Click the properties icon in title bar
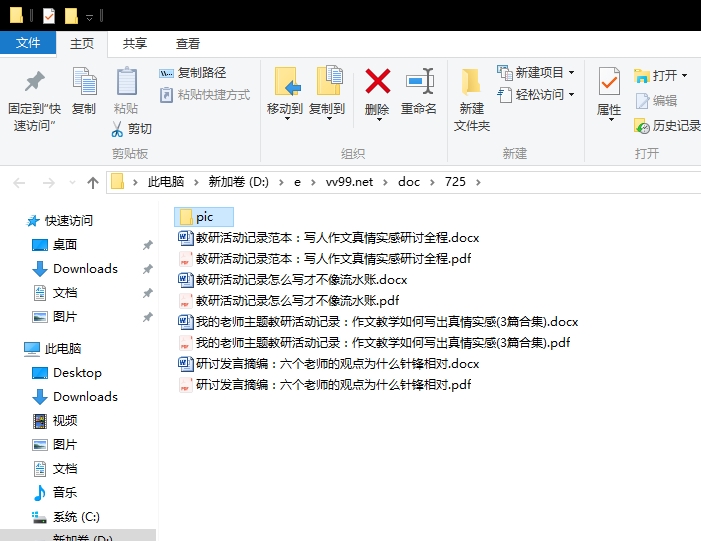This screenshot has width=701, height=541. (x=49, y=16)
